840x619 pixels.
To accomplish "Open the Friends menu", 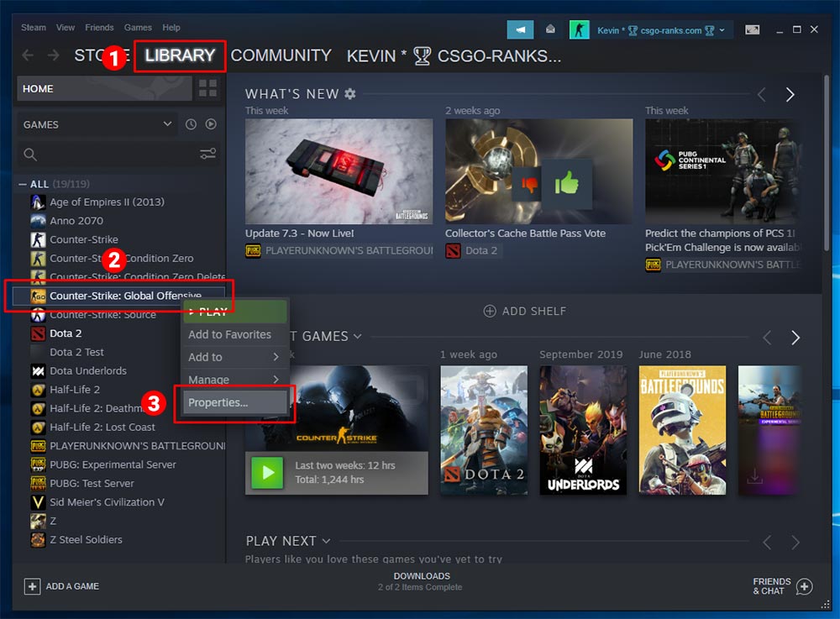I will pyautogui.click(x=99, y=28).
